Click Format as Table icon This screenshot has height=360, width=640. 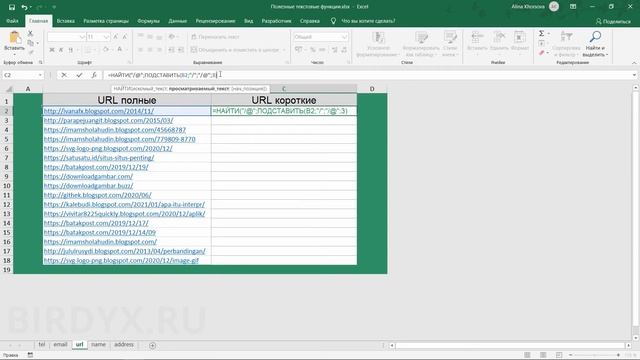(x=421, y=38)
